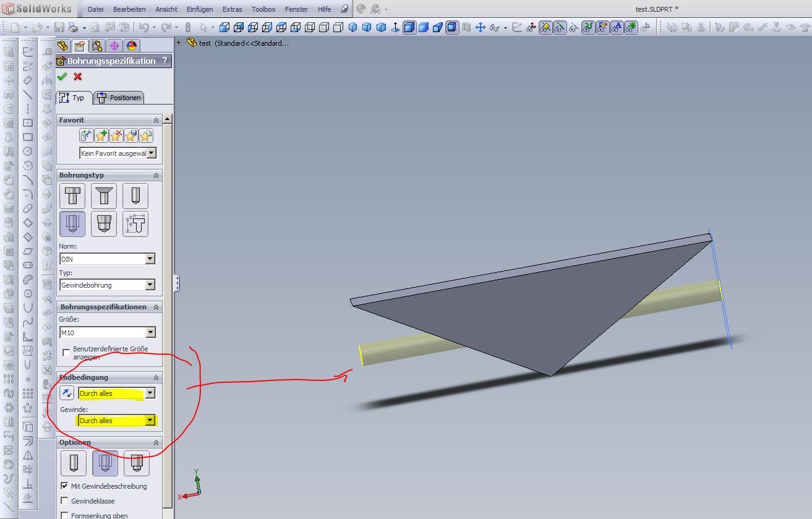This screenshot has width=812, height=519.
Task: Open the Extras menu
Action: pyautogui.click(x=233, y=9)
